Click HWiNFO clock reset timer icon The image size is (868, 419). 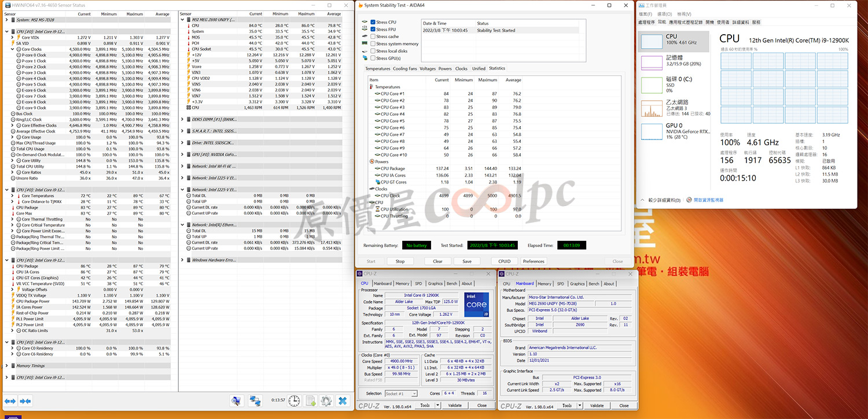(295, 400)
